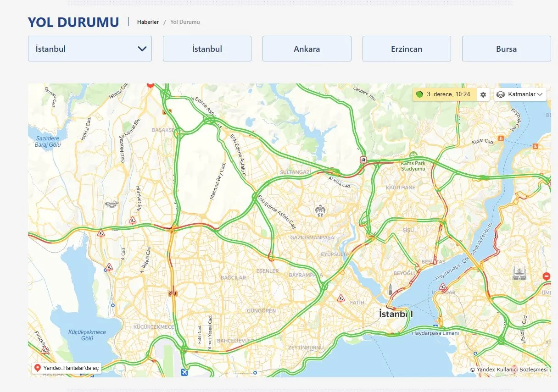This screenshot has height=392, width=558.
Task: Click the red Yandex pin icon
Action: 37,367
